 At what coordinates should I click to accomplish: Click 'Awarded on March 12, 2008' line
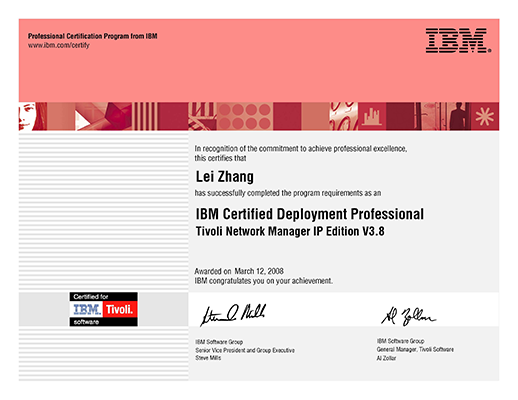click(x=239, y=271)
